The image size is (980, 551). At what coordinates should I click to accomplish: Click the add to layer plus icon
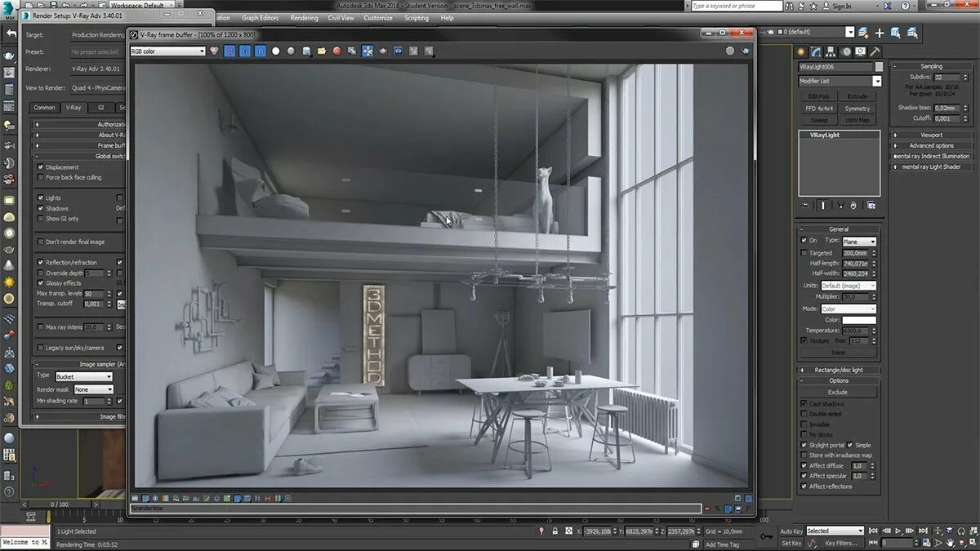coord(880,33)
